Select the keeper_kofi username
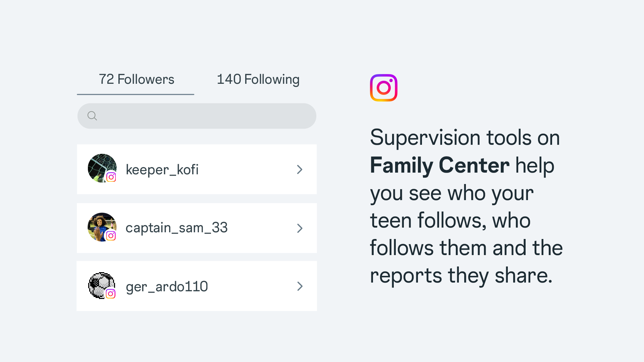Image resolution: width=644 pixels, height=362 pixels. tap(162, 170)
